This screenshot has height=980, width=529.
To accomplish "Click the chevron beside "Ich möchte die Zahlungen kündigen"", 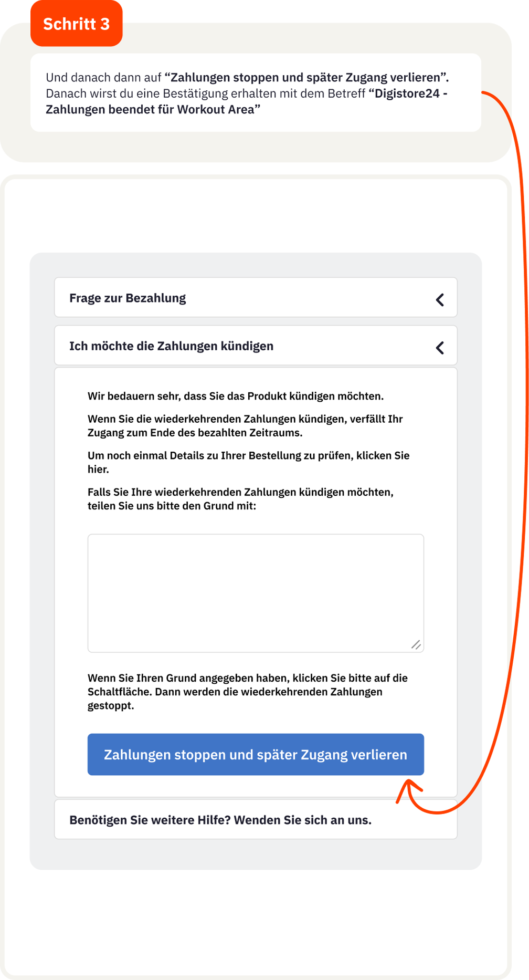I will click(x=440, y=348).
